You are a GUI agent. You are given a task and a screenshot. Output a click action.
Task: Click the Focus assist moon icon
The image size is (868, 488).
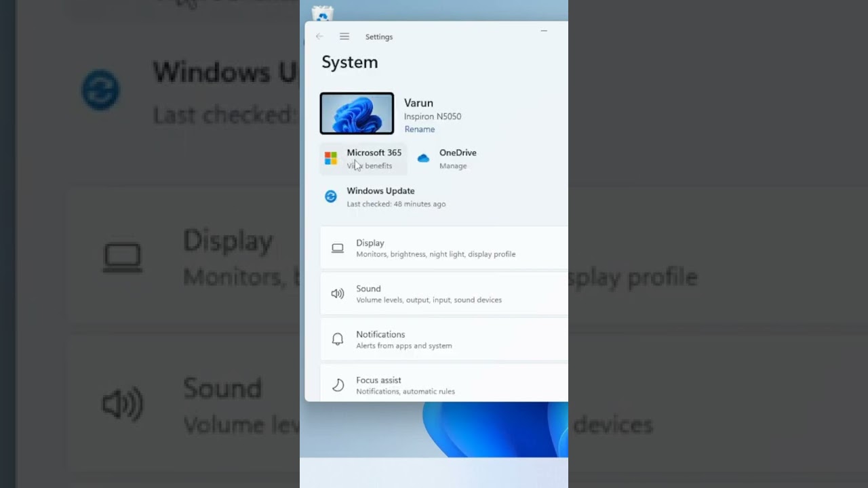click(338, 385)
